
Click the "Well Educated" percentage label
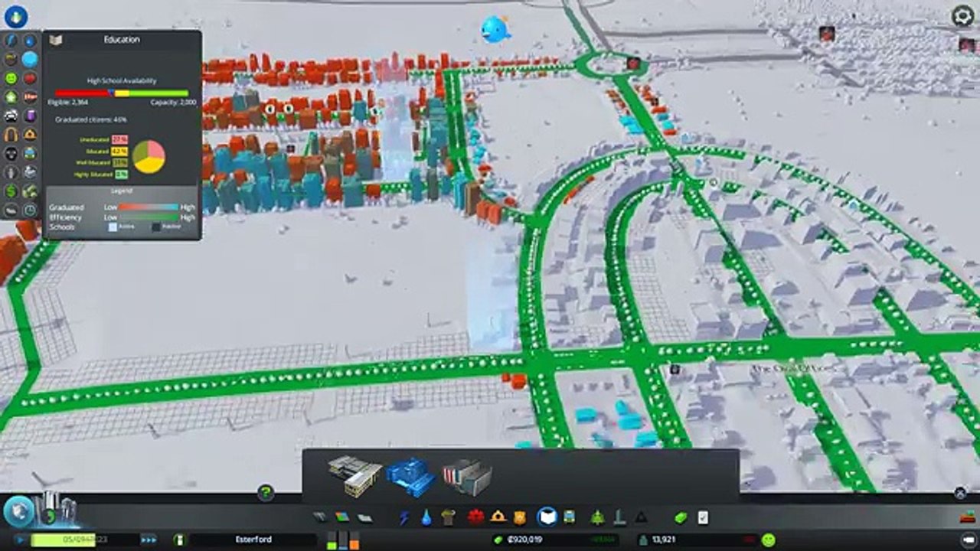tap(93, 163)
